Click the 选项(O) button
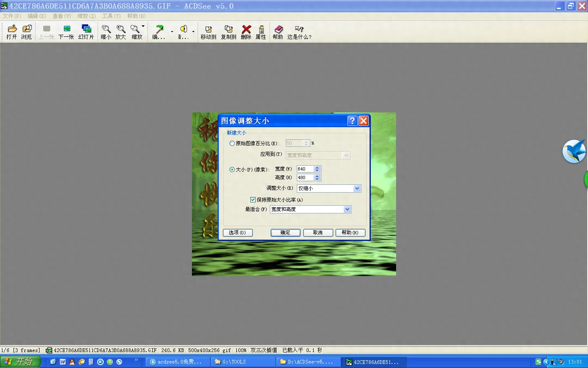This screenshot has width=588, height=368. pos(237,233)
